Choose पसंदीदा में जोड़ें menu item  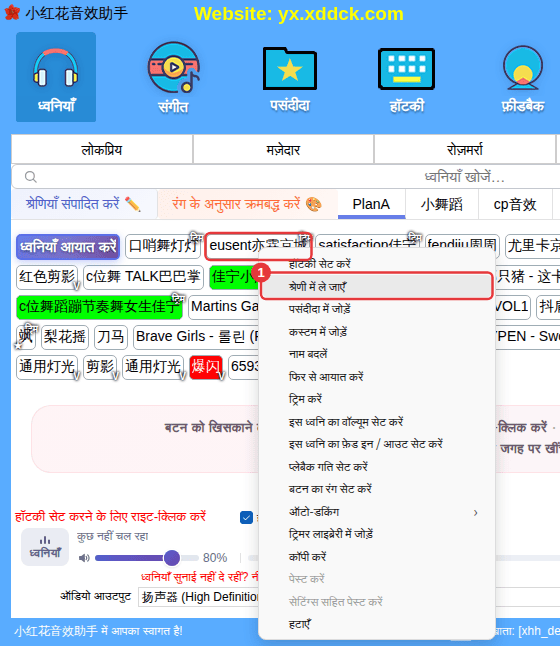tap(377, 309)
